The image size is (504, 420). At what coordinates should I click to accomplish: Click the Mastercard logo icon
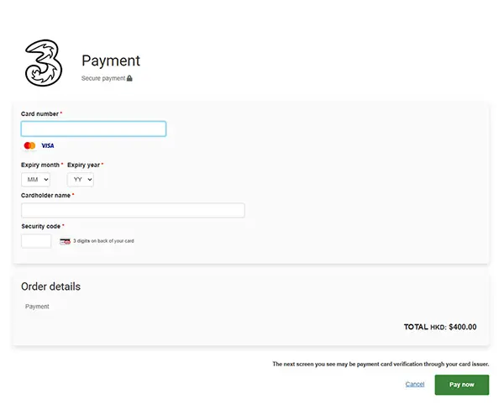click(x=29, y=145)
